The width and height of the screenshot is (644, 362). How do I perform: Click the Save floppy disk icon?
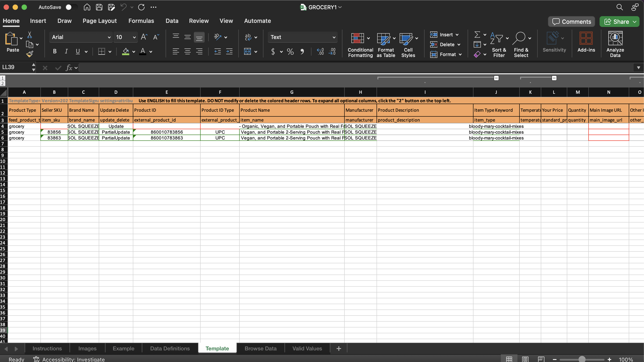click(99, 7)
